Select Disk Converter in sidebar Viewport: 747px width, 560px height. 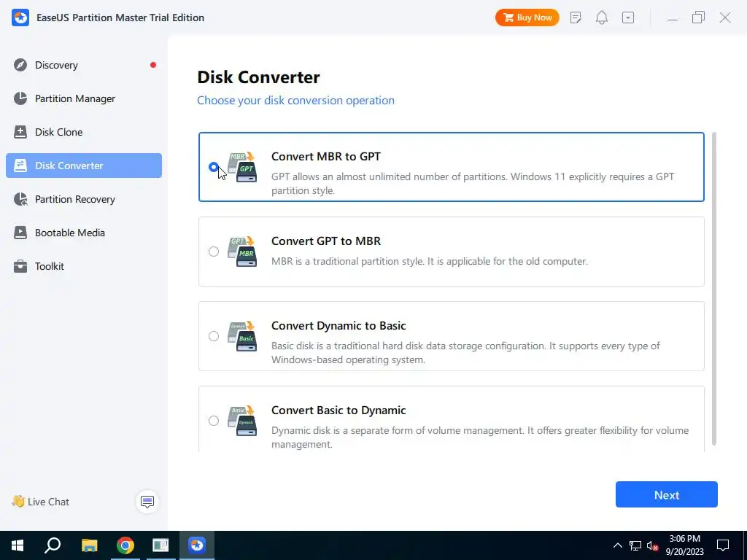click(x=84, y=166)
